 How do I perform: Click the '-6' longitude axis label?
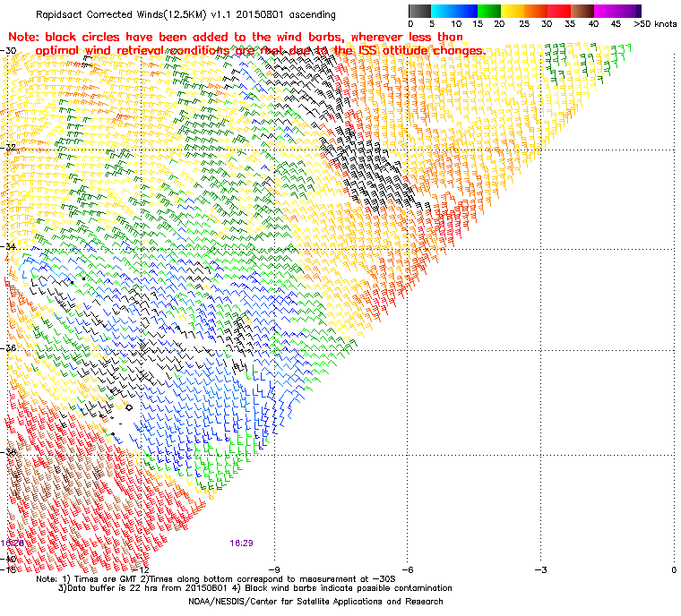point(408,569)
